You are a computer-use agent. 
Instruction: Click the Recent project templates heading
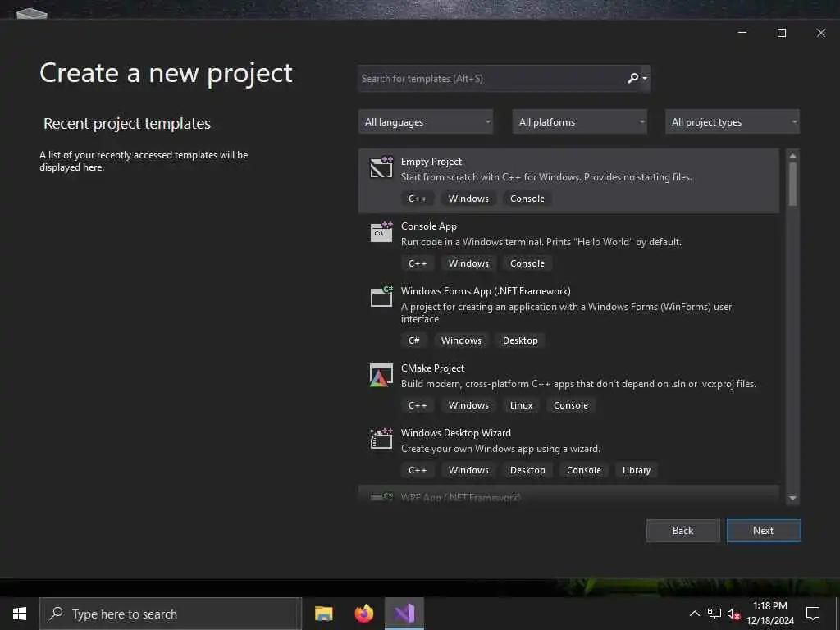127,124
